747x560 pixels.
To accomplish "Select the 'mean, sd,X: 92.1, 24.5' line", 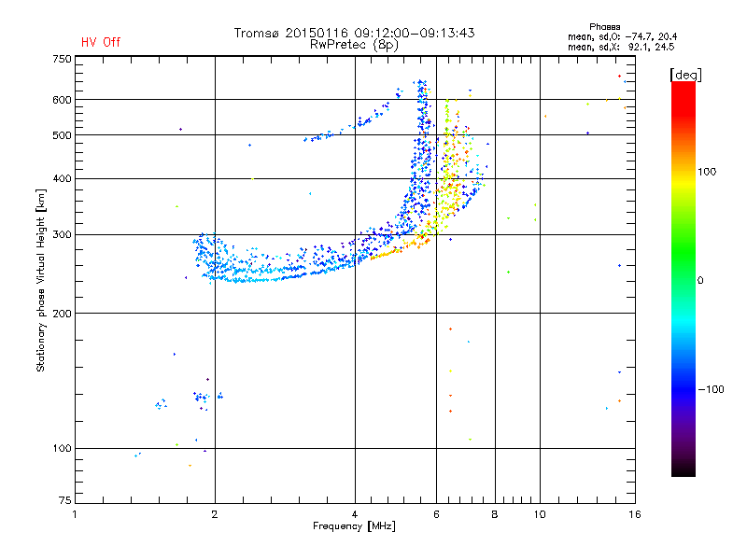I will point(621,47).
